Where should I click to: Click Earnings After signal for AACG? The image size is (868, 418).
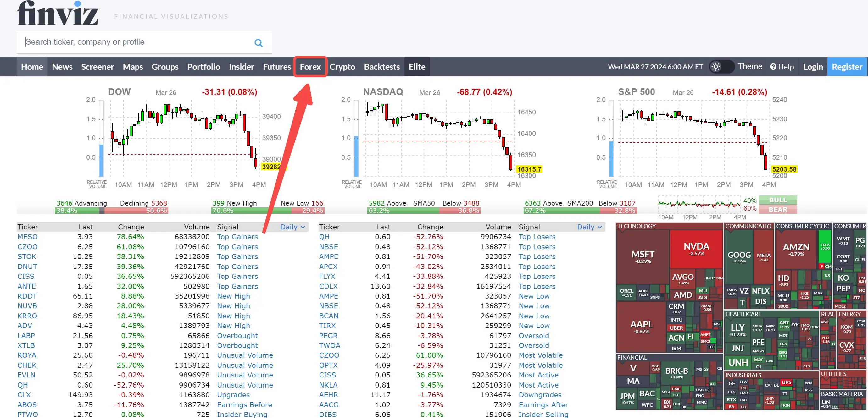[543, 405]
